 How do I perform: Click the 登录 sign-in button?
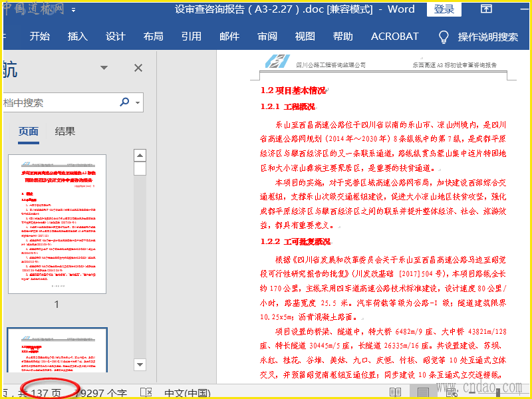pos(444,9)
